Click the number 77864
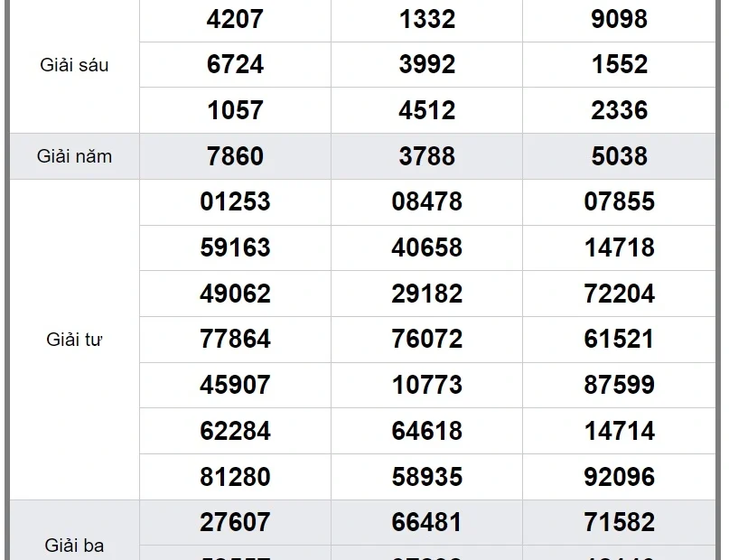 (235, 339)
